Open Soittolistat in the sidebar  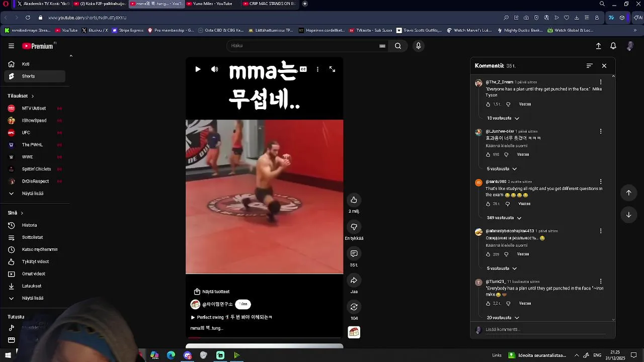pos(35,237)
